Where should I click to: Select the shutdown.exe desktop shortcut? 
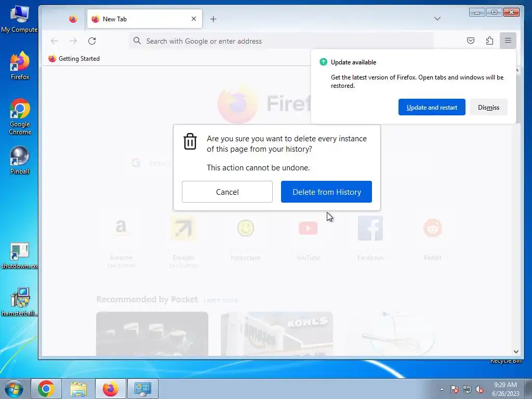coord(19,256)
